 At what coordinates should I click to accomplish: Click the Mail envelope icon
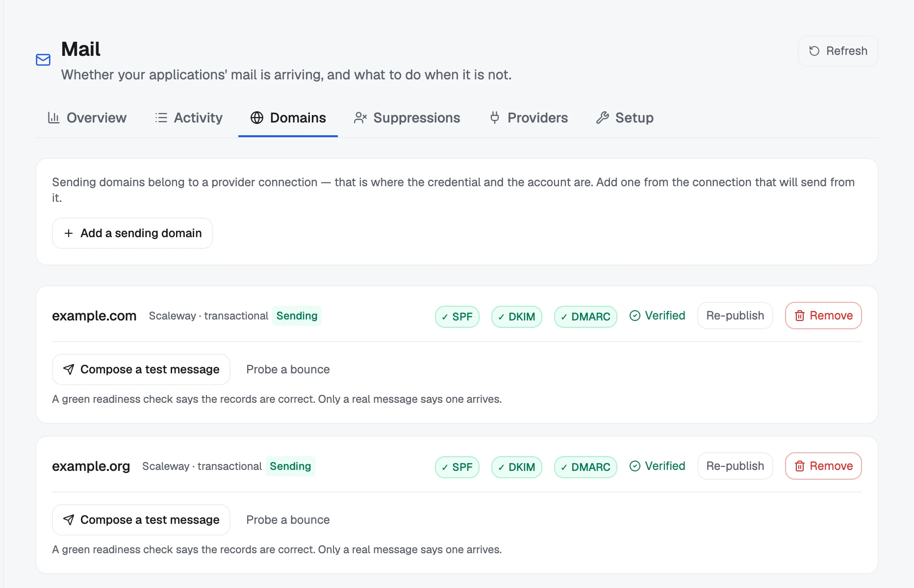[43, 60]
